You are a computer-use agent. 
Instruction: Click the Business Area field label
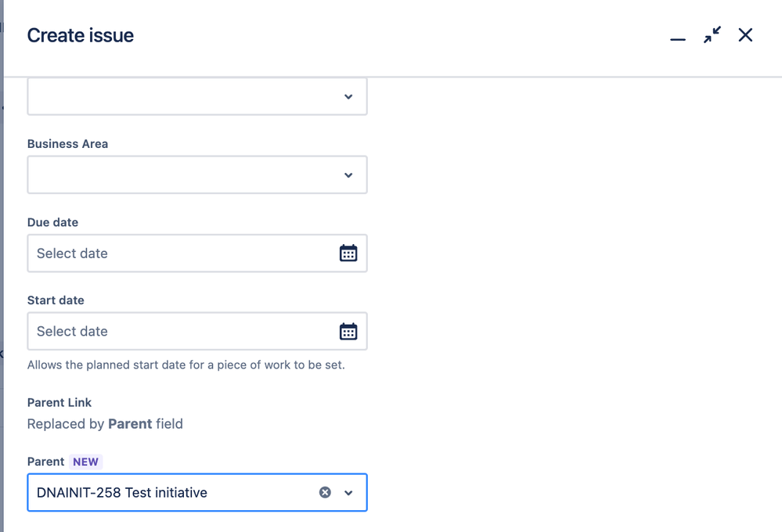(x=67, y=144)
